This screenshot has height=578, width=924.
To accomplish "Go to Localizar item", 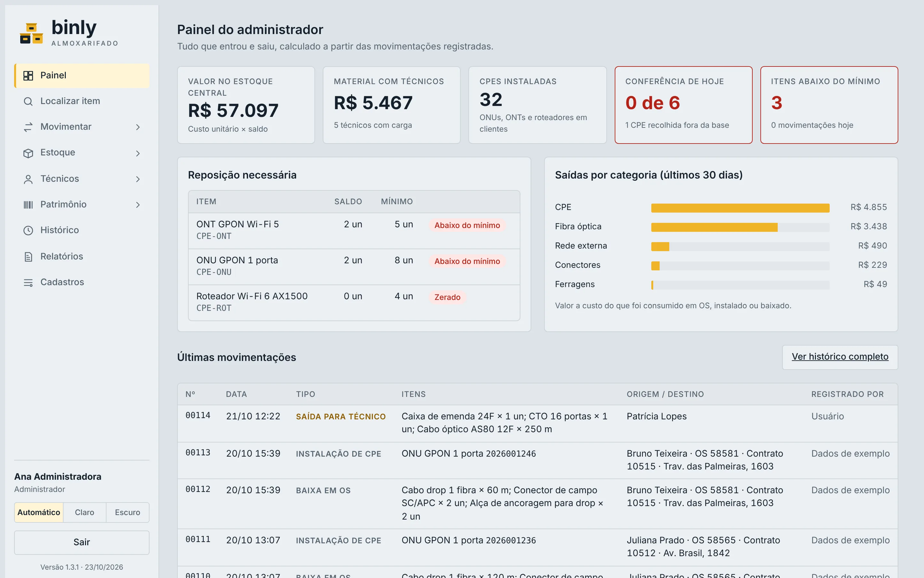I will (82, 101).
